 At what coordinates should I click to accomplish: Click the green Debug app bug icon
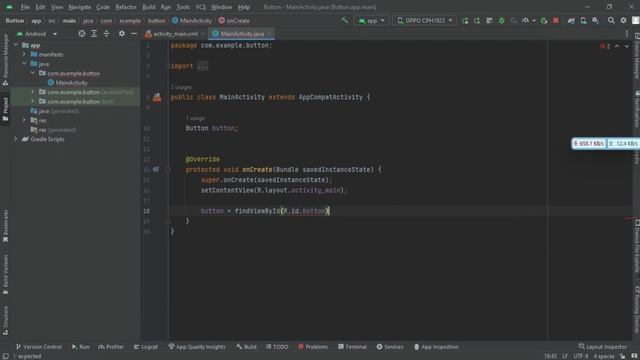pos(501,20)
